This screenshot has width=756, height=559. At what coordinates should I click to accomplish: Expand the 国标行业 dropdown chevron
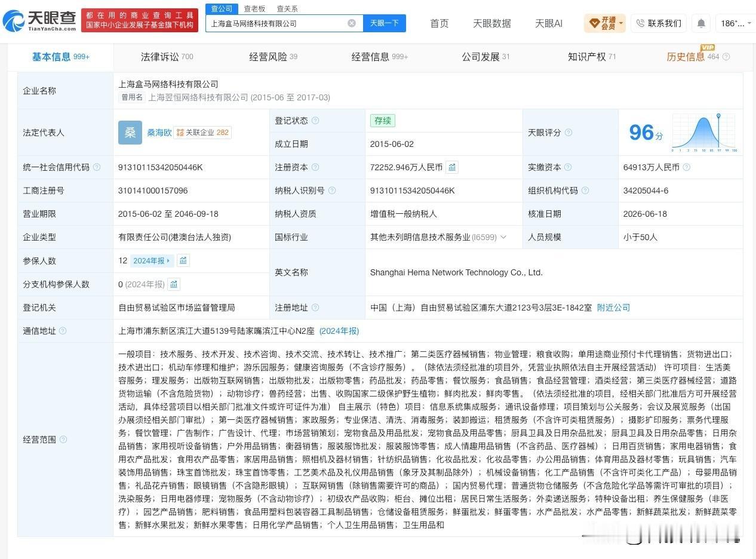tap(503, 237)
